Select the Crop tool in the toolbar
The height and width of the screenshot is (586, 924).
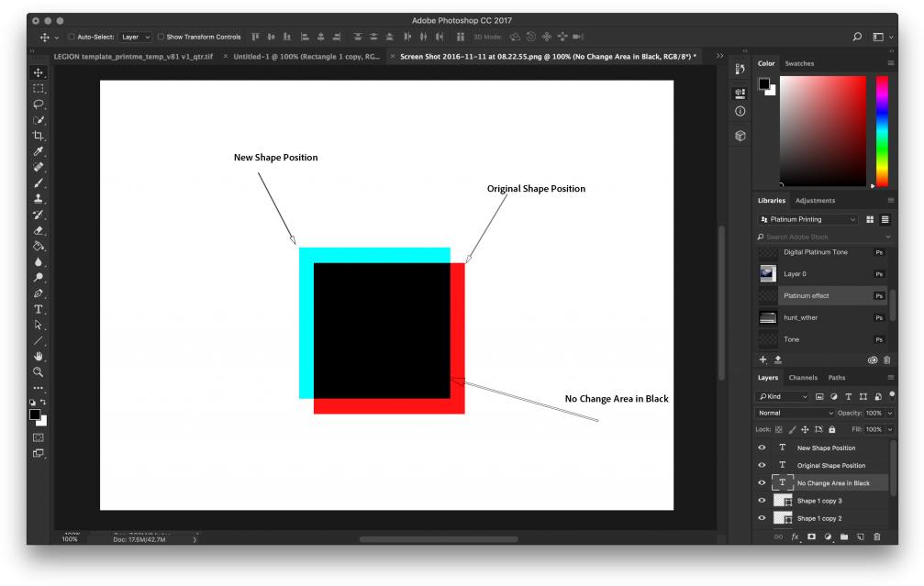click(39, 136)
